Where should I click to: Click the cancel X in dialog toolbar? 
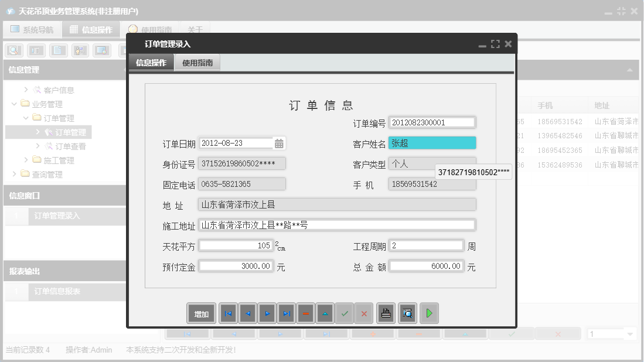click(x=363, y=313)
